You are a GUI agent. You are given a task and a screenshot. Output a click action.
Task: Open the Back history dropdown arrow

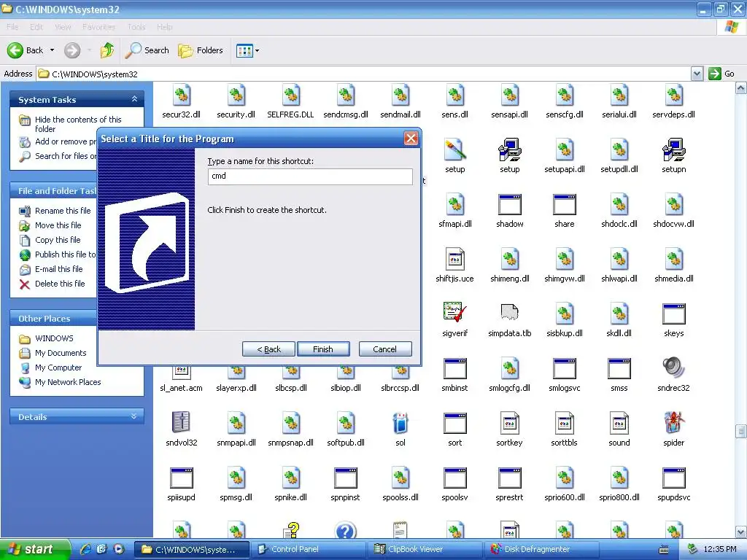[52, 50]
